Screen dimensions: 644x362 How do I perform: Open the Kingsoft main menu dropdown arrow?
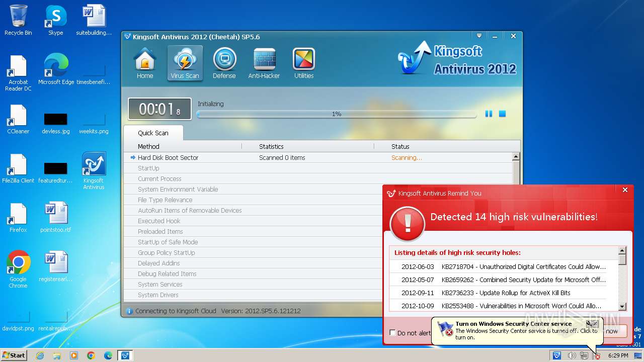[479, 36]
